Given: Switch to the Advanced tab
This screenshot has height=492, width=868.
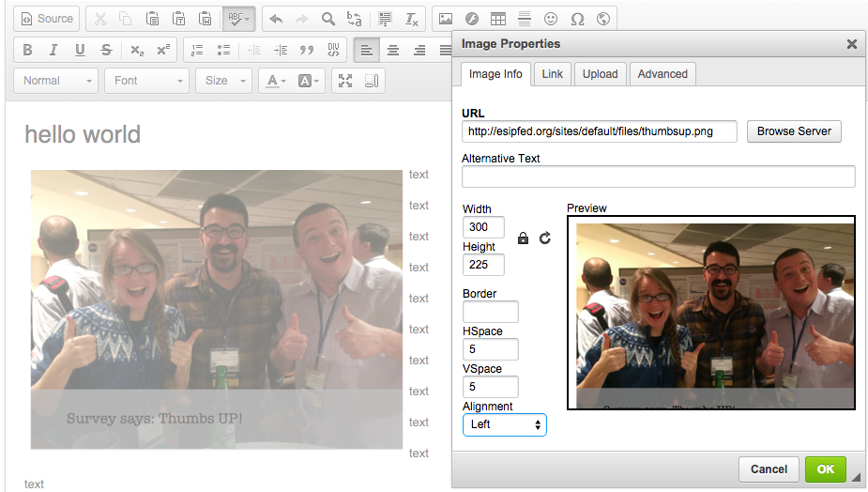Looking at the screenshot, I should point(662,74).
